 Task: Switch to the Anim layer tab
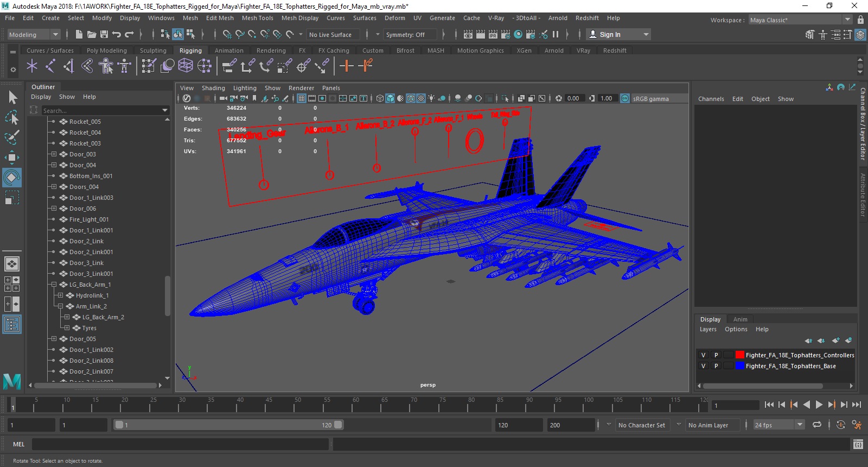point(740,319)
